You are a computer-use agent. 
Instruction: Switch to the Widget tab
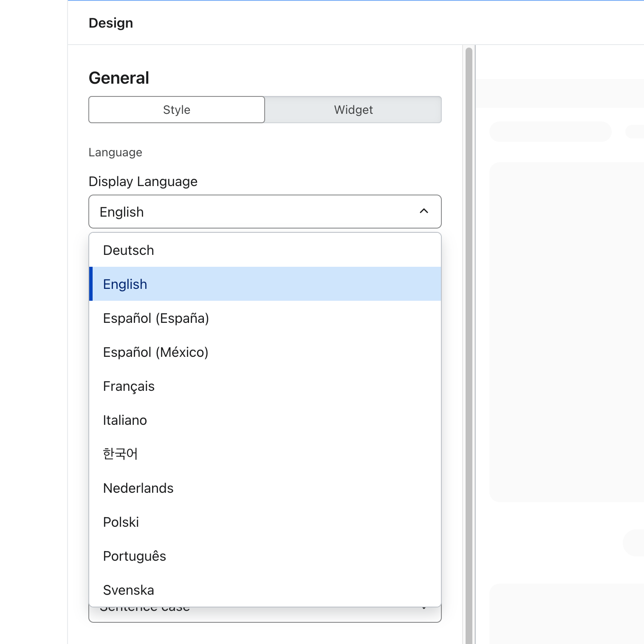353,110
